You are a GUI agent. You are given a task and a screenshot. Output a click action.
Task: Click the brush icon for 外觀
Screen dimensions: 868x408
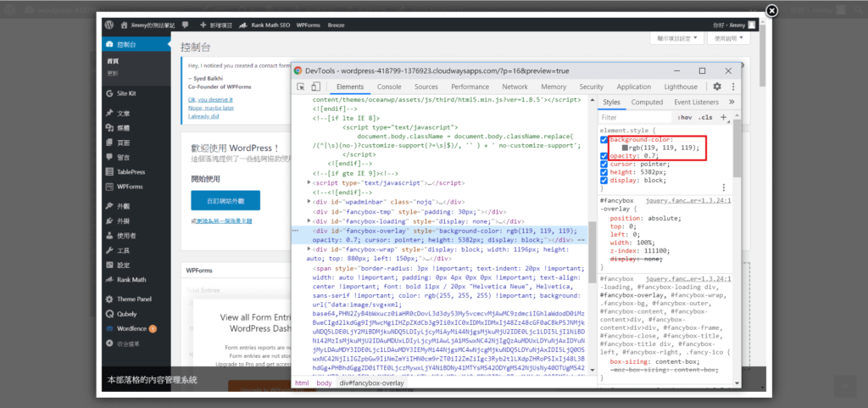click(x=109, y=206)
